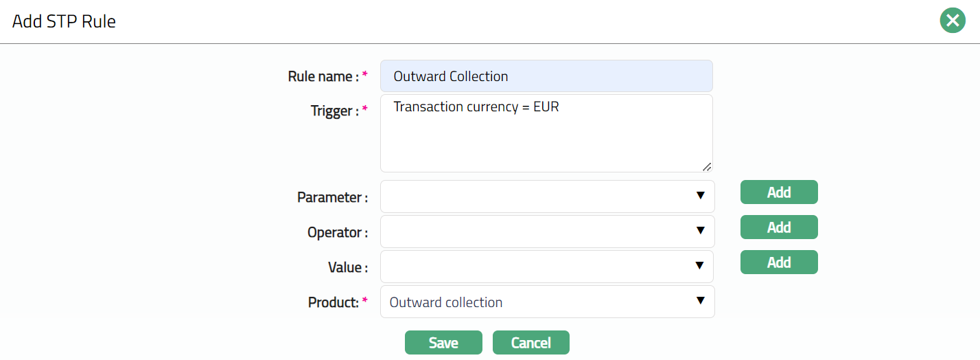Open the Value dropdown
Screen dimensions: 980x360
547,267
